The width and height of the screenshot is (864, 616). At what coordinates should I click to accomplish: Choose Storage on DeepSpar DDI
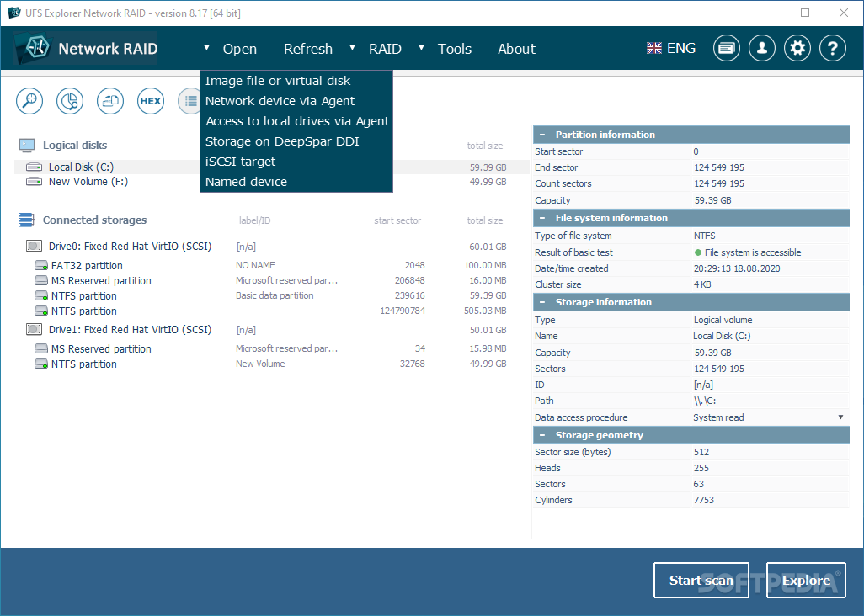pos(296,141)
